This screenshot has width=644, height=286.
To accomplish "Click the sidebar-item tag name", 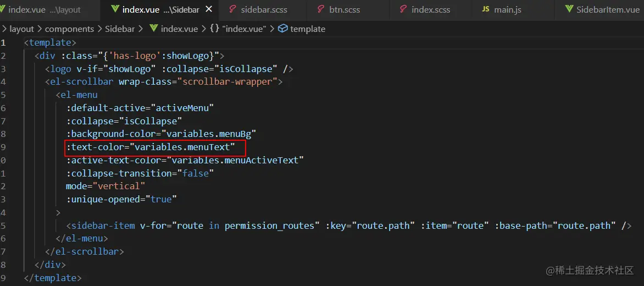I will pyautogui.click(x=103, y=226).
